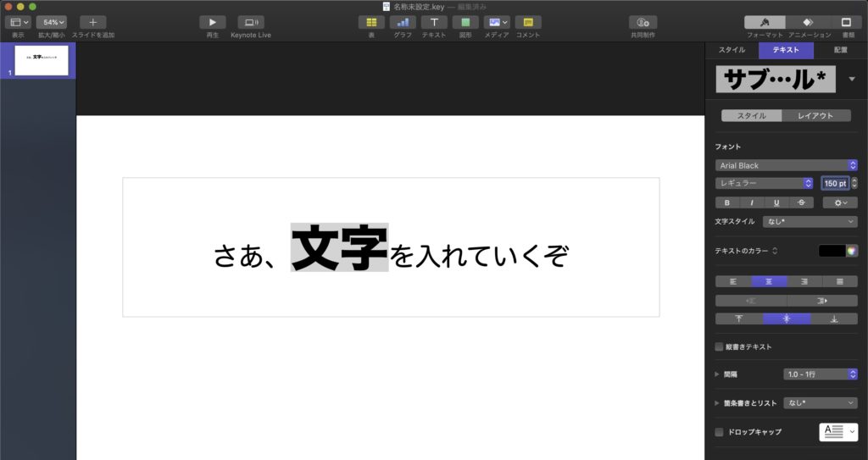Add a comment using the コメント icon
This screenshot has width=868, height=460.
[x=528, y=22]
